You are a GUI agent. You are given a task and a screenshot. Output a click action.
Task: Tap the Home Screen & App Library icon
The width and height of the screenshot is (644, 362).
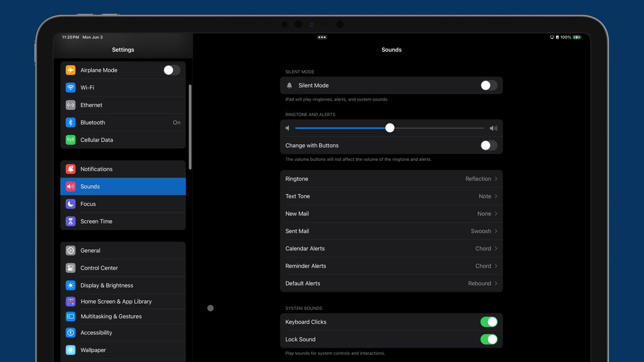(71, 302)
